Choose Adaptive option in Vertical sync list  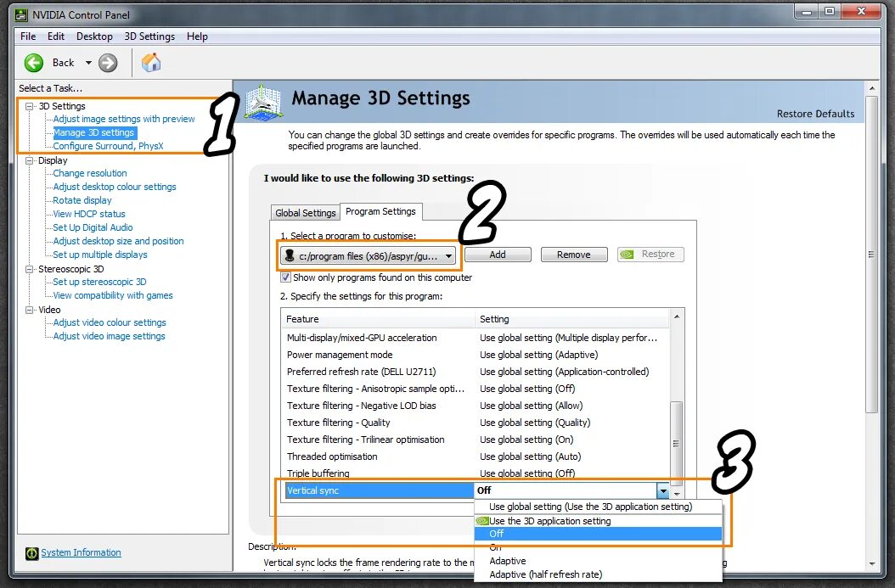tap(598, 561)
